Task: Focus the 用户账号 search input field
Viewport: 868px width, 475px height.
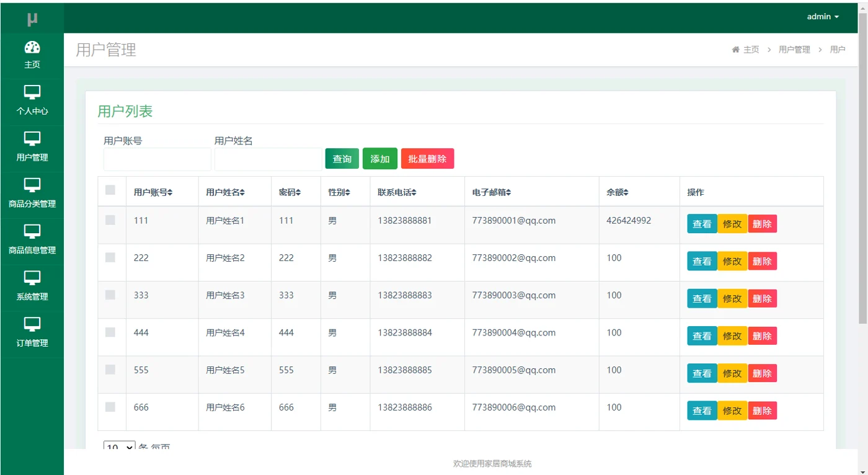Action: pos(157,159)
